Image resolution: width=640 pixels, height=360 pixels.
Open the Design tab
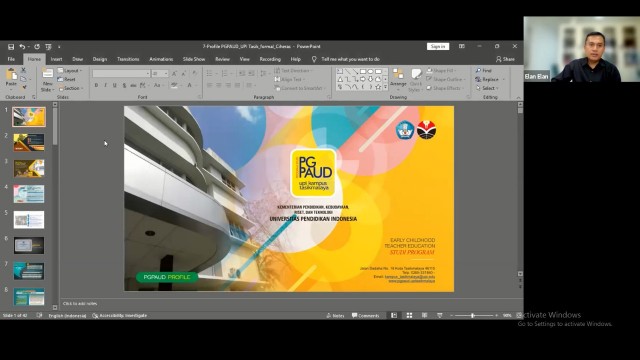[x=100, y=59]
